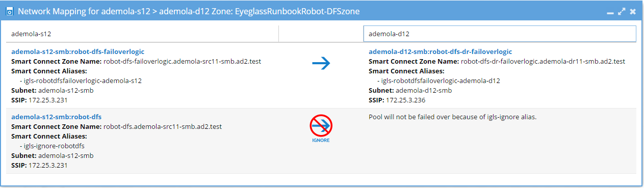Select alias igls-robotdfsfailoverlogic-ademola-s12
The image size is (644, 188).
click(83, 80)
